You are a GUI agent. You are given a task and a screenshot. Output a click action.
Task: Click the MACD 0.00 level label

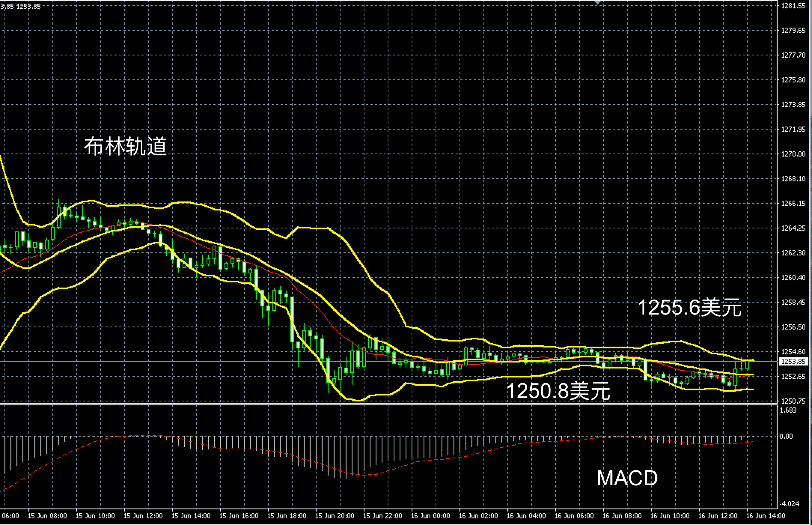pyautogui.click(x=786, y=436)
